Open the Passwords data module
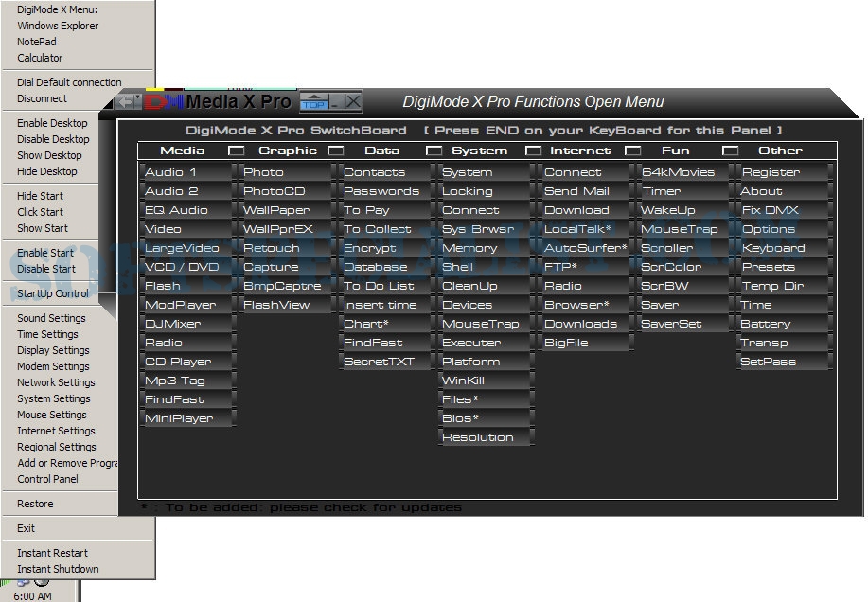Image resolution: width=868 pixels, height=602 pixels. coord(381,191)
